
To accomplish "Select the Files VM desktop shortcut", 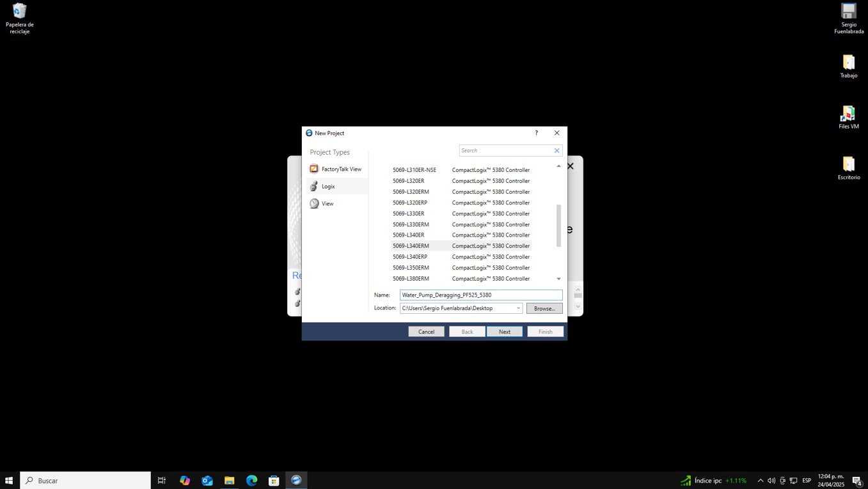I will 849,118.
